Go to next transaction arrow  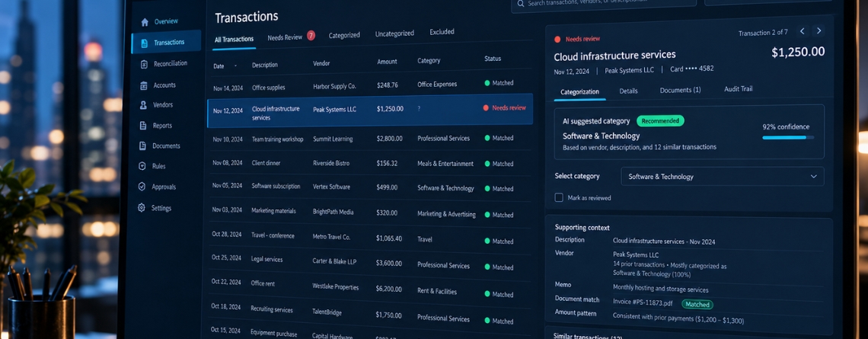coord(819,31)
